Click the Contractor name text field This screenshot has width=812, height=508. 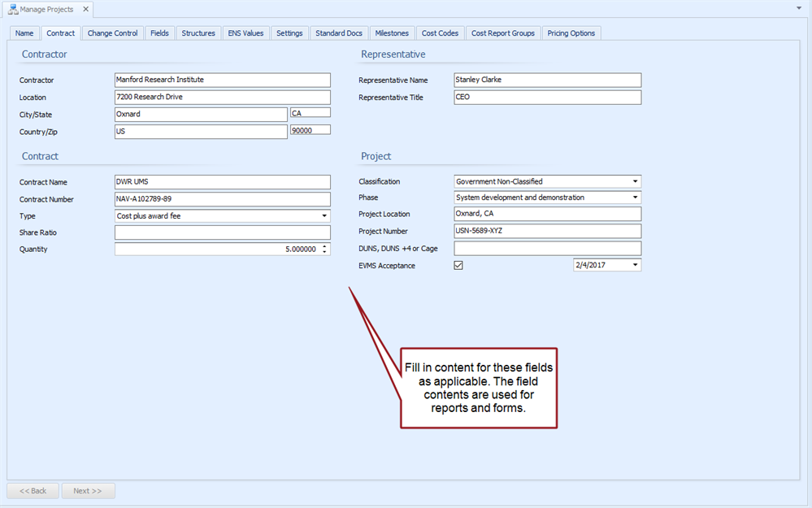point(222,80)
